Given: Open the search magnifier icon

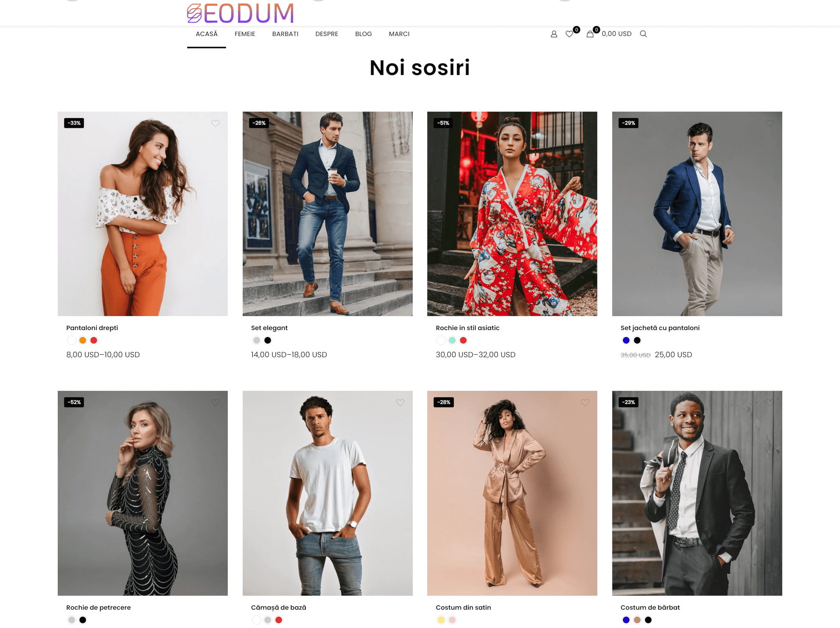Looking at the screenshot, I should 643,34.
